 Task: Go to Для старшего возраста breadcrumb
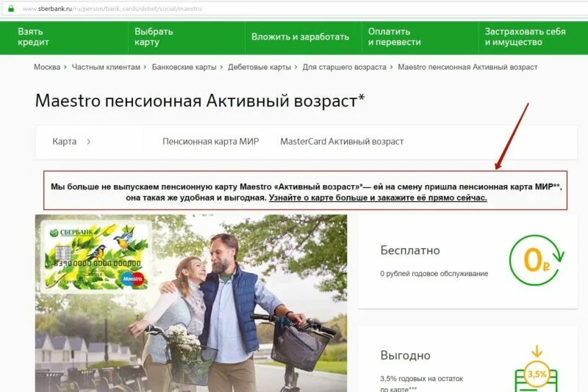pyautogui.click(x=344, y=67)
